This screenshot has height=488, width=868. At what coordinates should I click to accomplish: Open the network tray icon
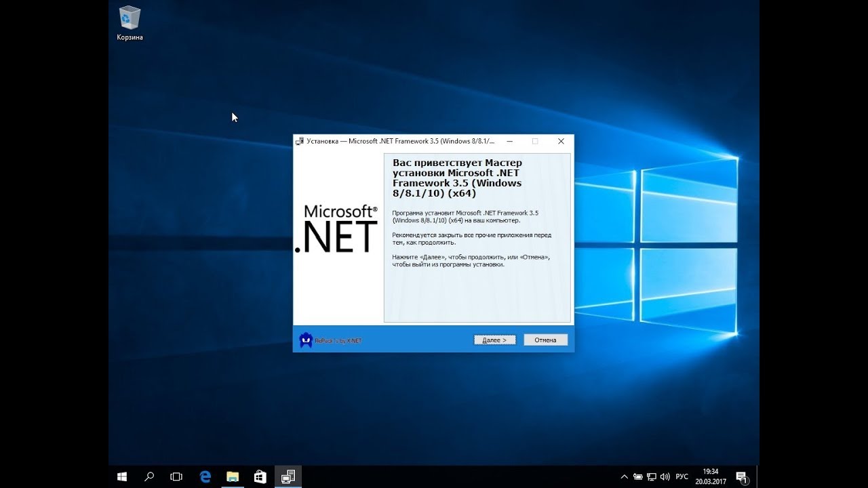pyautogui.click(x=652, y=476)
